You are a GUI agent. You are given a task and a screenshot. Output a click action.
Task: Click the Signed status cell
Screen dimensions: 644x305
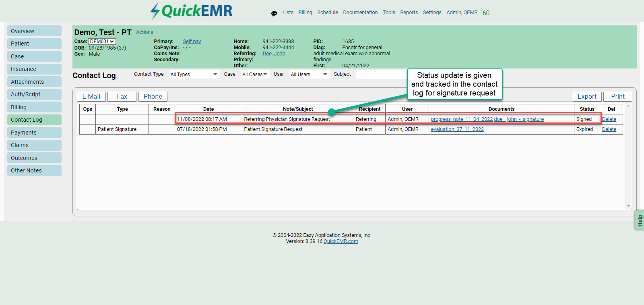coord(587,119)
